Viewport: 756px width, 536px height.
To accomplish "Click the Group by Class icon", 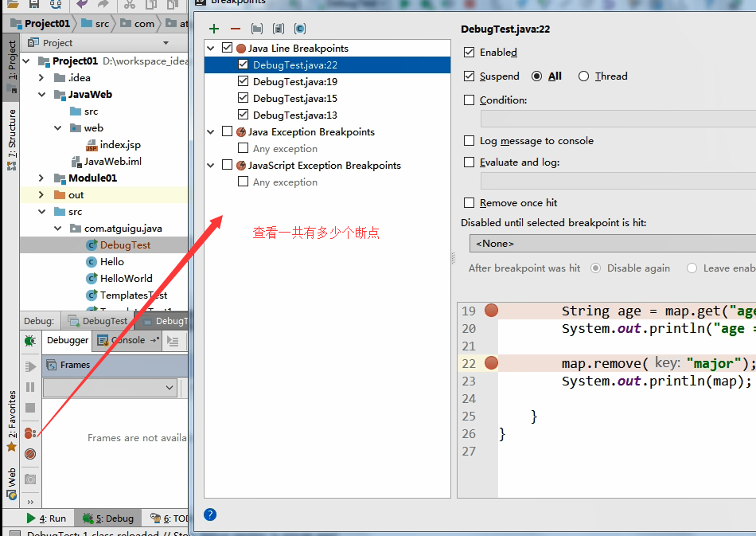I will click(x=299, y=29).
